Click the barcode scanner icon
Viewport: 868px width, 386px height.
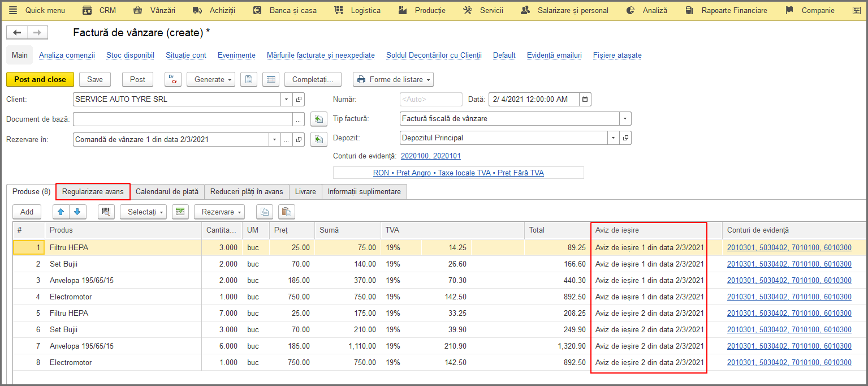click(x=106, y=212)
